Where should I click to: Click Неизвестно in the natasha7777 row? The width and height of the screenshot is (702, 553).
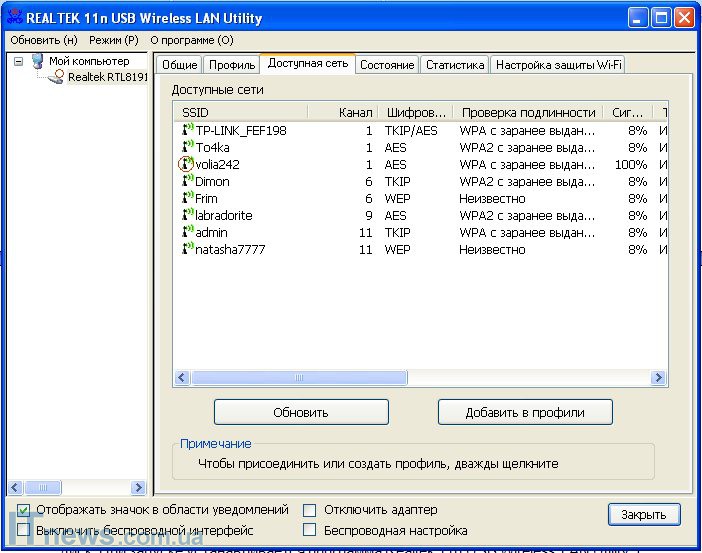[x=492, y=249]
